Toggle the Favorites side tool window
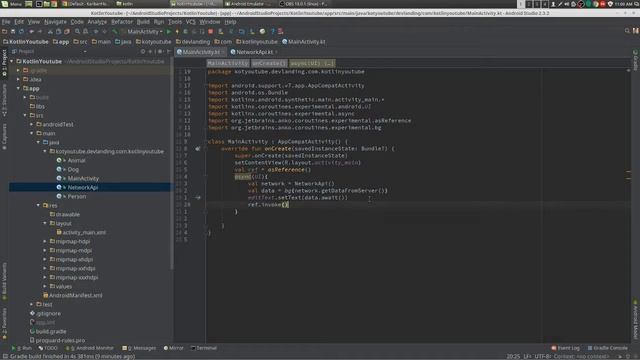 pos(4,324)
